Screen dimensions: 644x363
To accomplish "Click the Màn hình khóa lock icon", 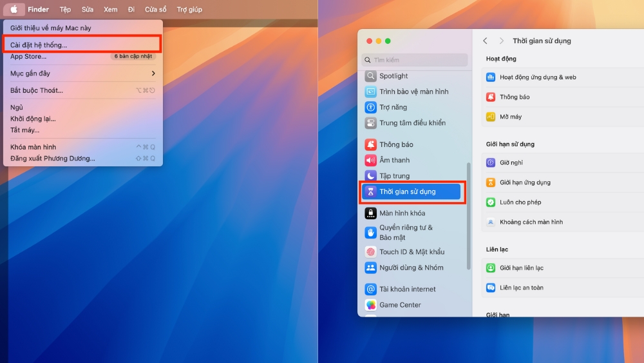I will pos(370,213).
